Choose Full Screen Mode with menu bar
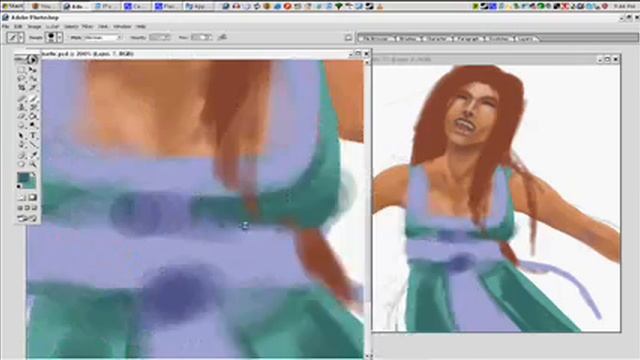The width and height of the screenshot is (640, 360). click(27, 208)
